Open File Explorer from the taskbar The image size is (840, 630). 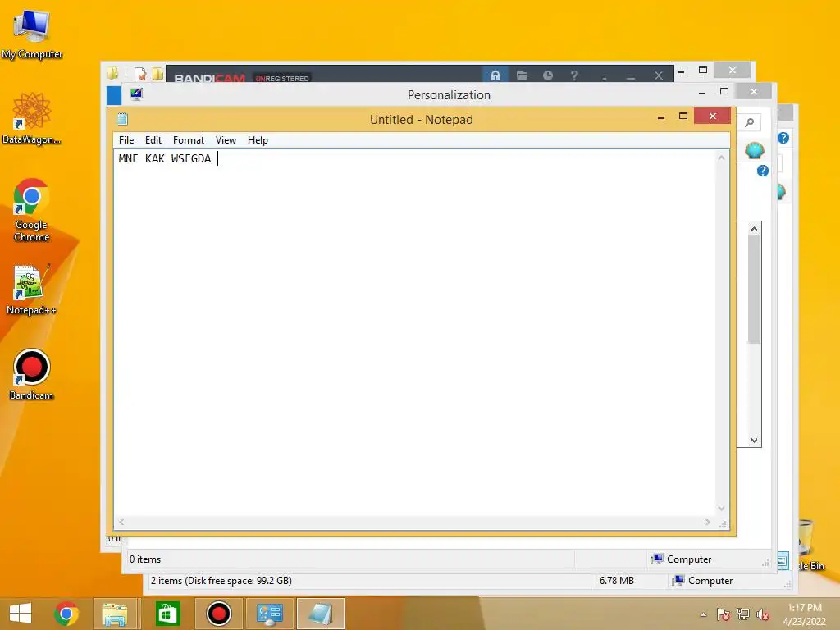pyautogui.click(x=115, y=614)
